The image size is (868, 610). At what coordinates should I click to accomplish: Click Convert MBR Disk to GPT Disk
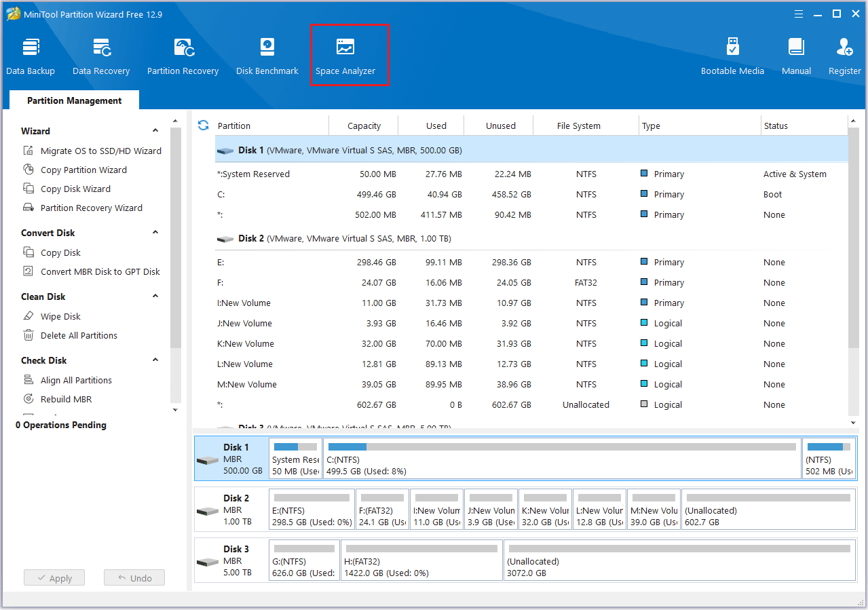coord(100,271)
